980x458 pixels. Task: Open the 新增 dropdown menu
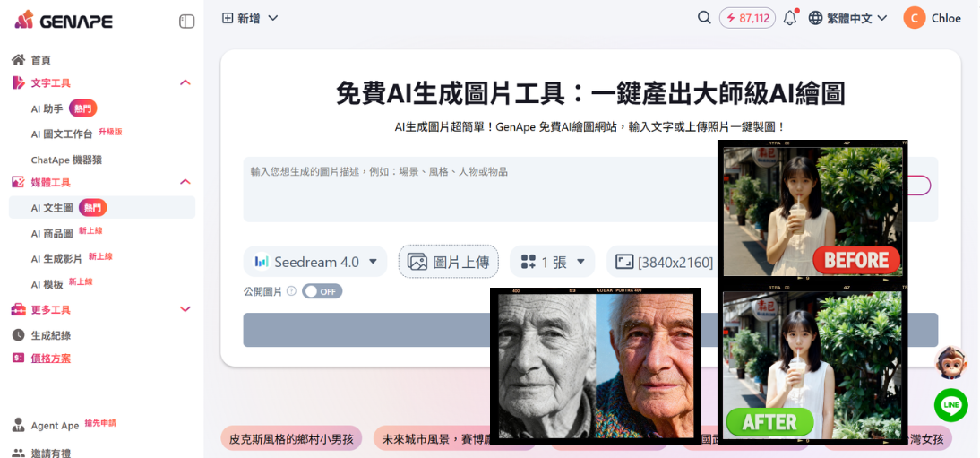(x=250, y=18)
